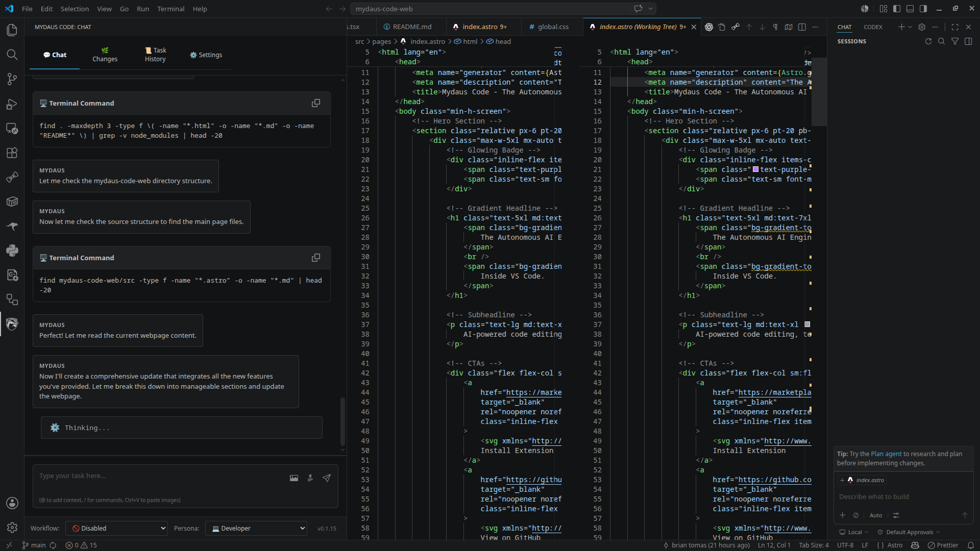Search sessions with magnifier icon
The height and width of the screenshot is (551, 980).
[x=942, y=41]
